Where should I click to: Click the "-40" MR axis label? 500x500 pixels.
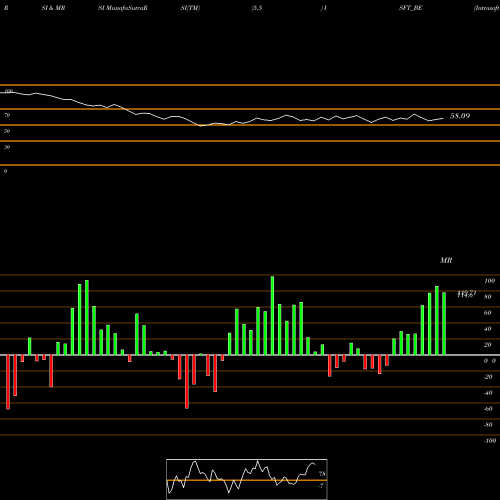point(488,393)
